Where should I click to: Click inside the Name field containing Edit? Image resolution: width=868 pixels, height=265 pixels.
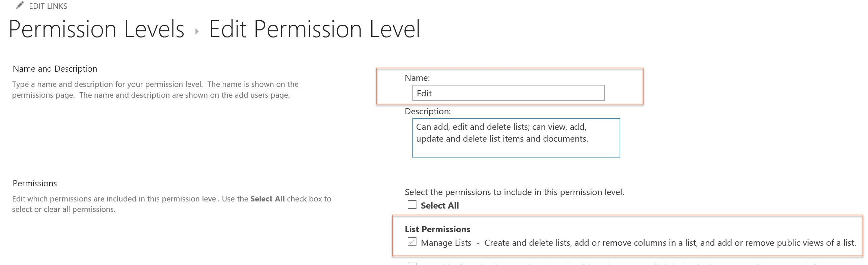pyautogui.click(x=508, y=93)
